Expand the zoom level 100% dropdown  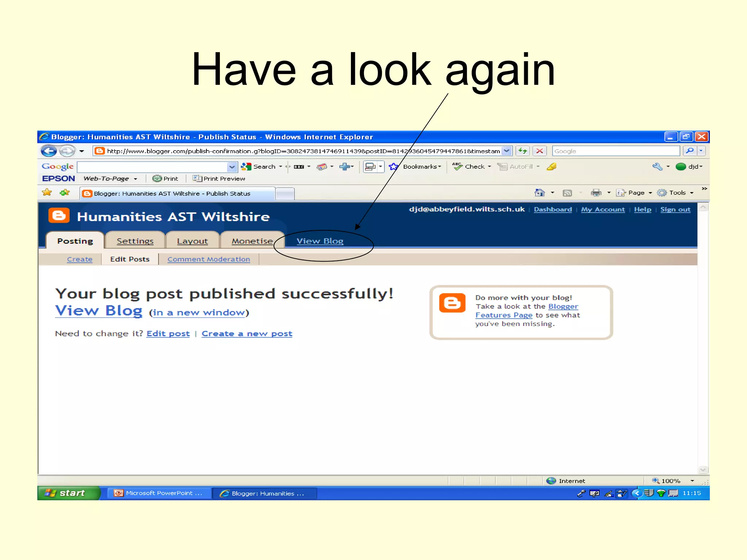point(692,481)
